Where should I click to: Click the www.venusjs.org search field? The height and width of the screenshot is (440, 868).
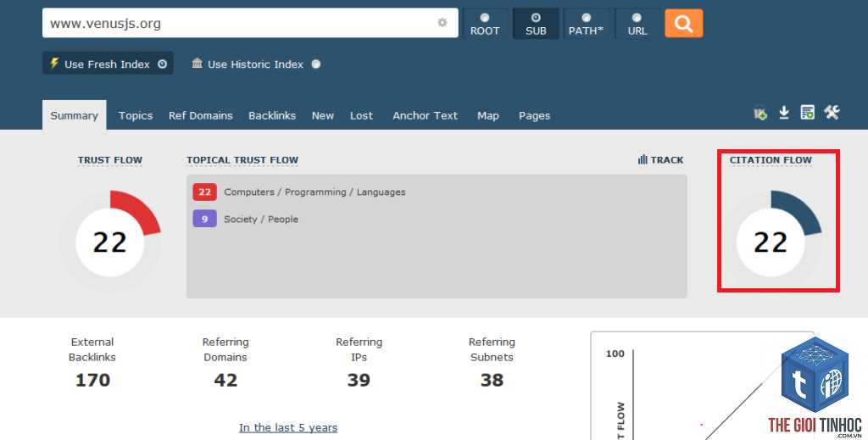point(250,23)
